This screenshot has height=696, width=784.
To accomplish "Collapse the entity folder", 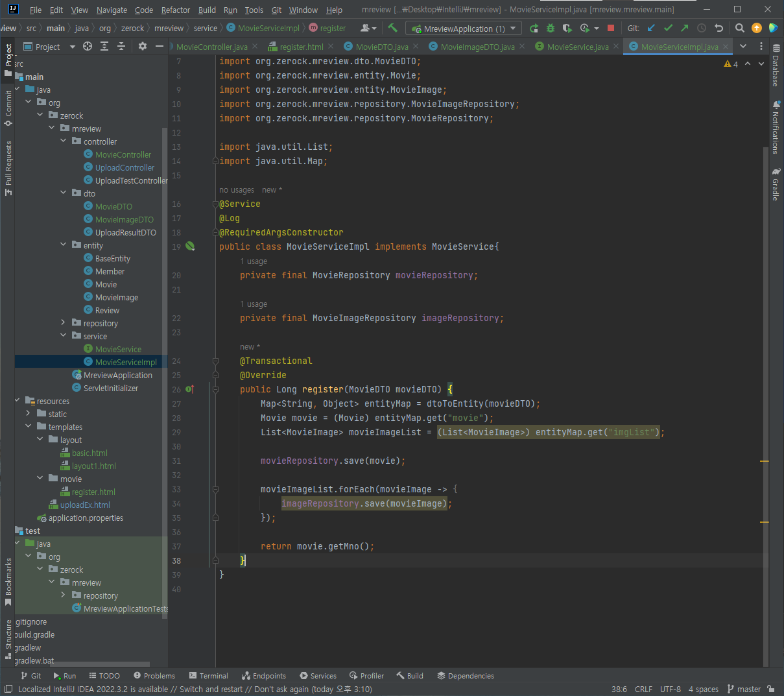I will (63, 245).
